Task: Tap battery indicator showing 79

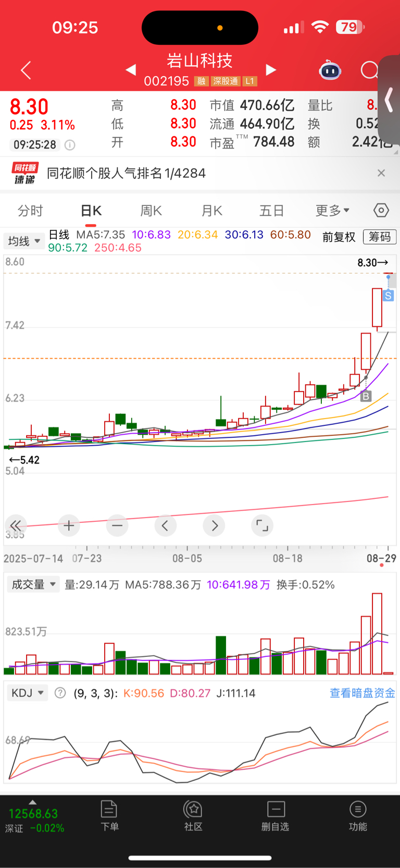Action: click(351, 27)
